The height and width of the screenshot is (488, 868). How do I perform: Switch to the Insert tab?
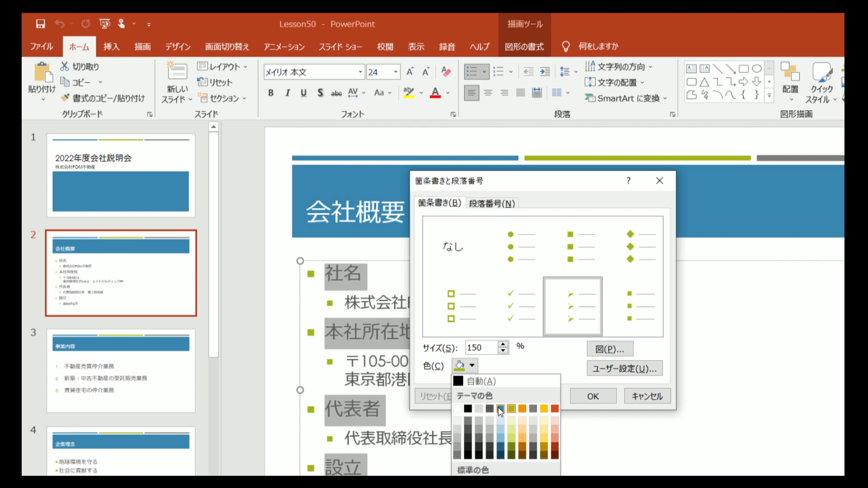[111, 47]
